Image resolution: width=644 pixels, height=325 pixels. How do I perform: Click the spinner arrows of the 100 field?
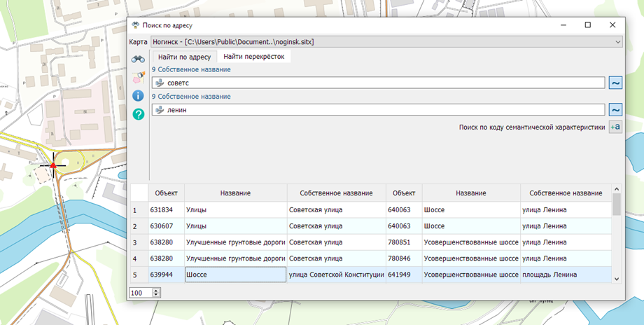156,292
